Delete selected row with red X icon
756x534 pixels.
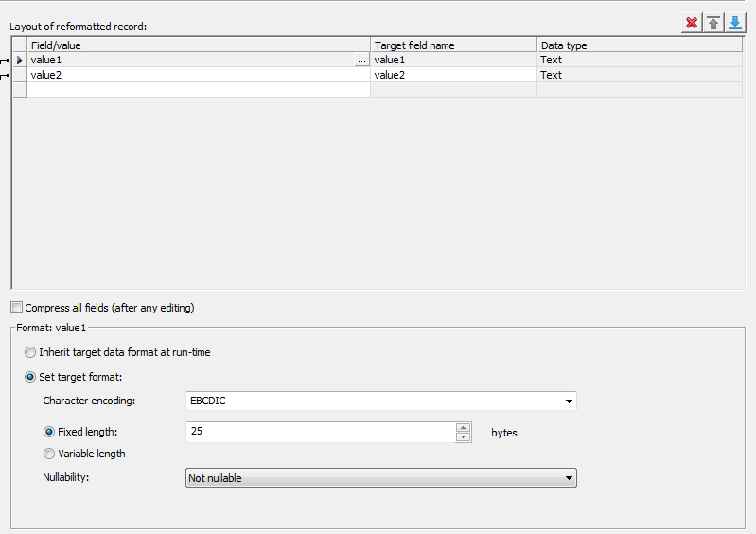coord(692,23)
